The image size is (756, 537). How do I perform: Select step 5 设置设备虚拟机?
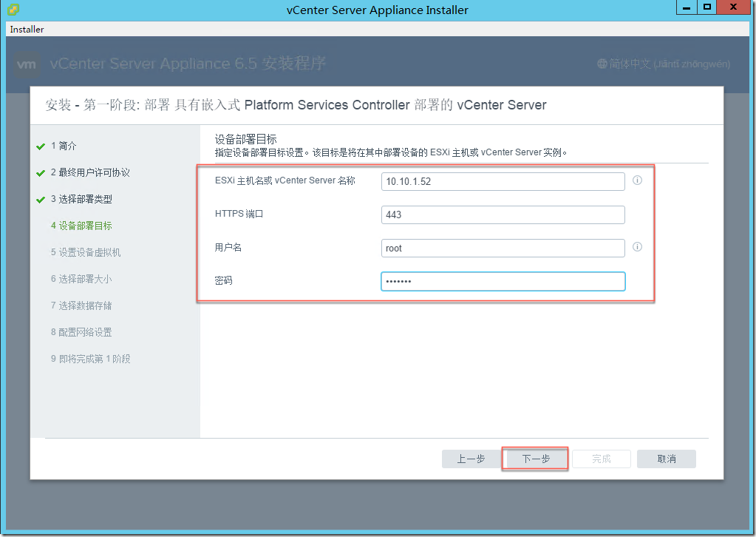[86, 252]
